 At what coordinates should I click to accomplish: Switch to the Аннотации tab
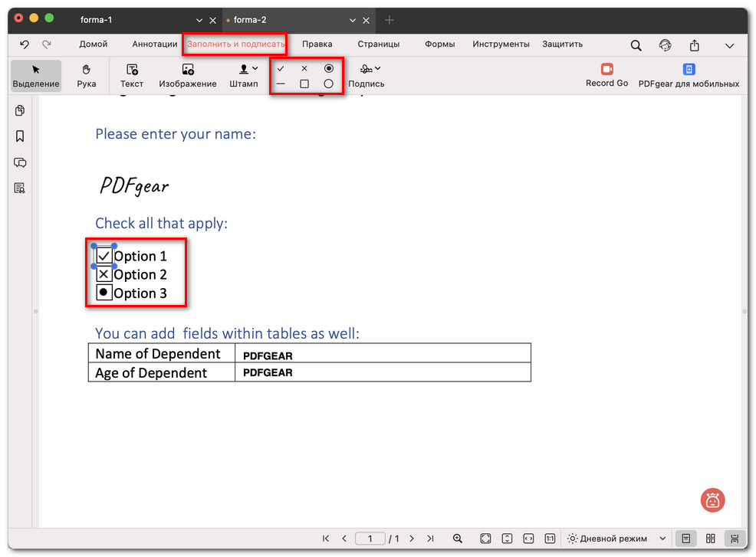154,44
